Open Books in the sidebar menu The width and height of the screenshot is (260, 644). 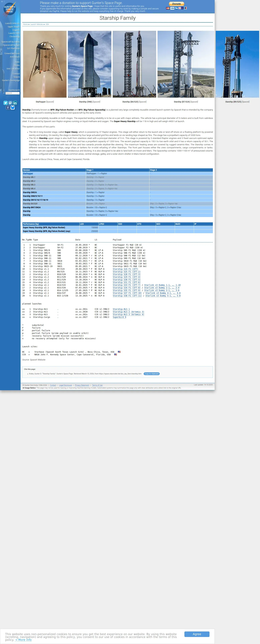17,65
